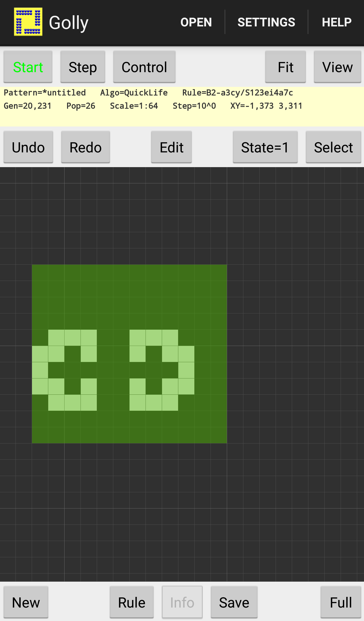
Task: Change the drawing state via State=1
Action: 265,147
